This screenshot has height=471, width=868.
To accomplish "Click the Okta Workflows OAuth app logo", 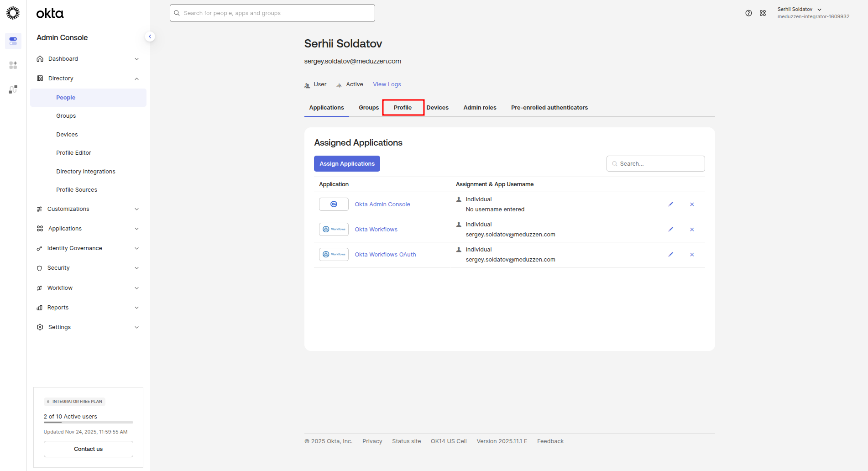I will coord(334,255).
